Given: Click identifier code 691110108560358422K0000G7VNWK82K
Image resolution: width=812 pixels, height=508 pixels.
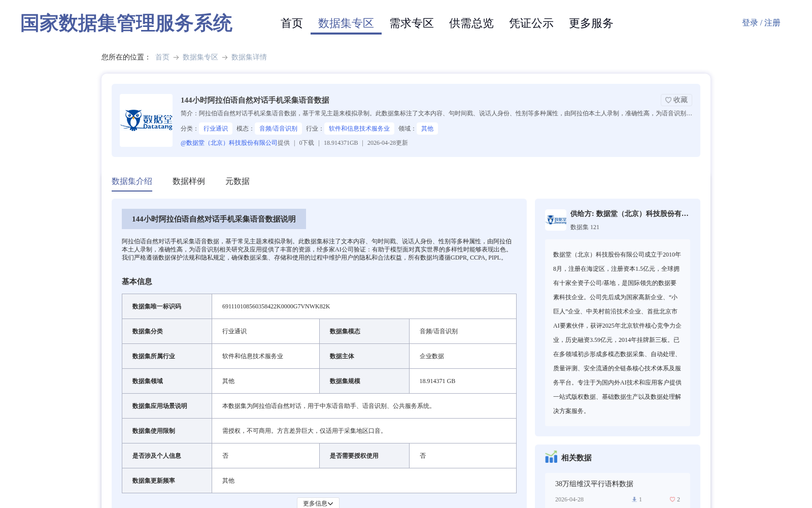Looking at the screenshot, I should pyautogui.click(x=276, y=306).
